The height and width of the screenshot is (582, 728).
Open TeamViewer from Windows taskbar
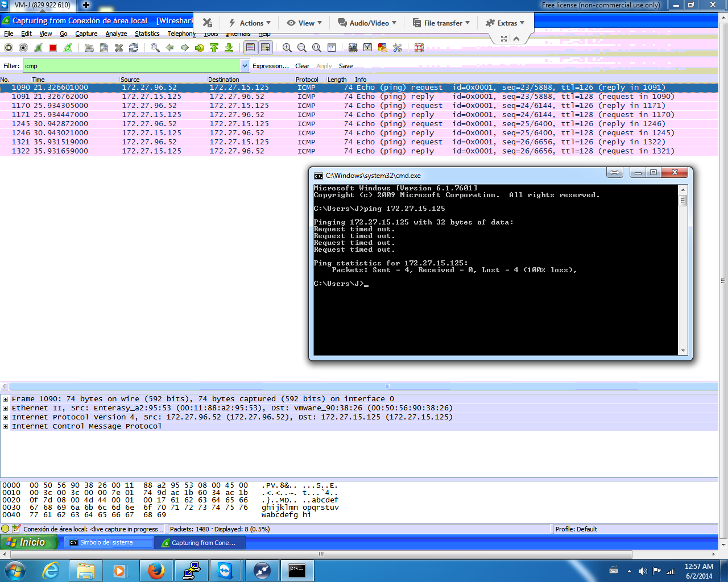(226, 570)
